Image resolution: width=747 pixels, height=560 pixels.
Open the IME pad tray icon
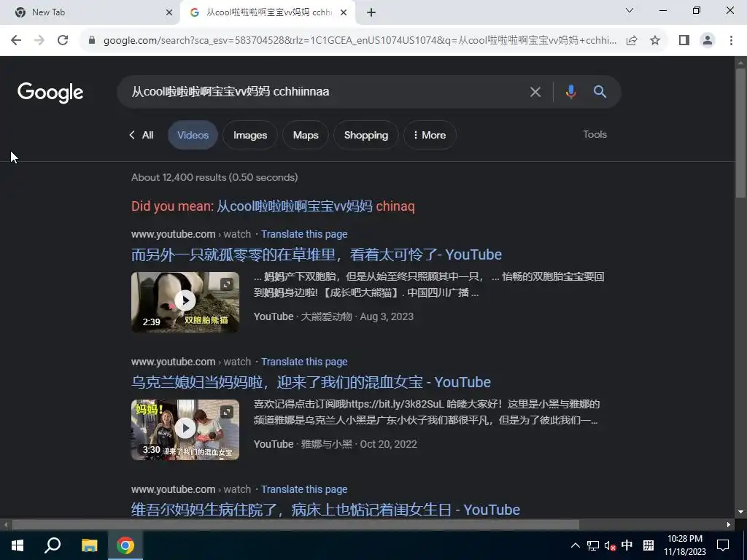point(649,545)
